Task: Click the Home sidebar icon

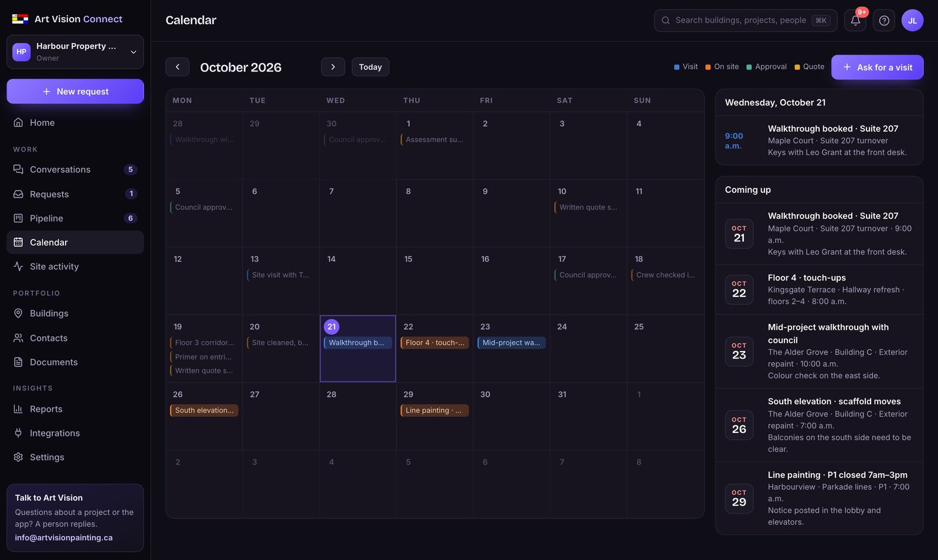Action: pyautogui.click(x=18, y=122)
